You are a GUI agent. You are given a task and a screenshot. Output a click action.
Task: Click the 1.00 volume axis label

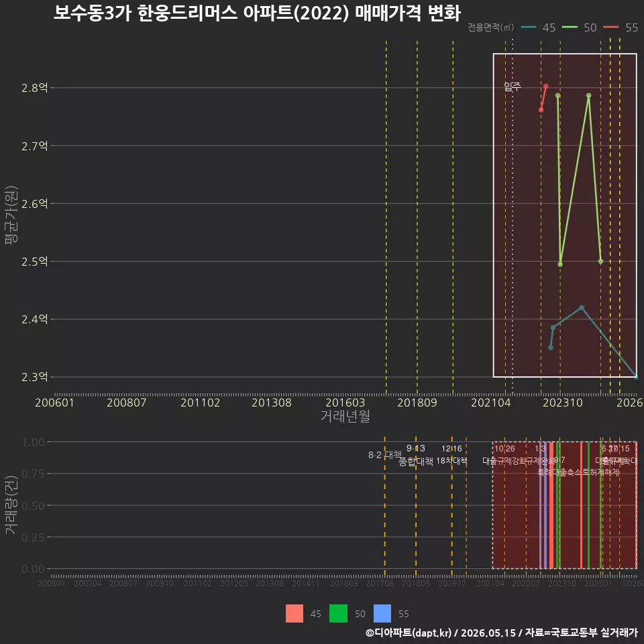(34, 442)
